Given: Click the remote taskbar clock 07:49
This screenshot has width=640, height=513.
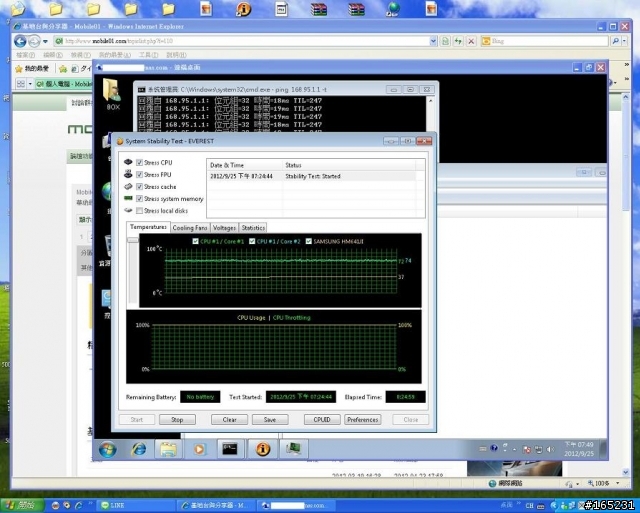Looking at the screenshot, I should 579,449.
